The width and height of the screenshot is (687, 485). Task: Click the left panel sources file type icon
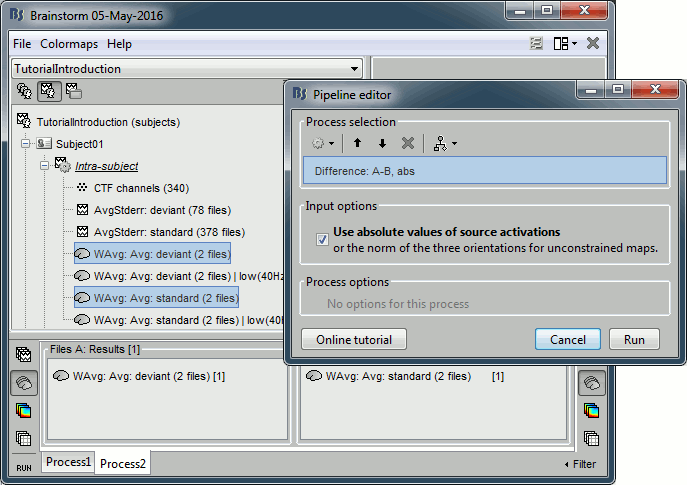point(23,383)
